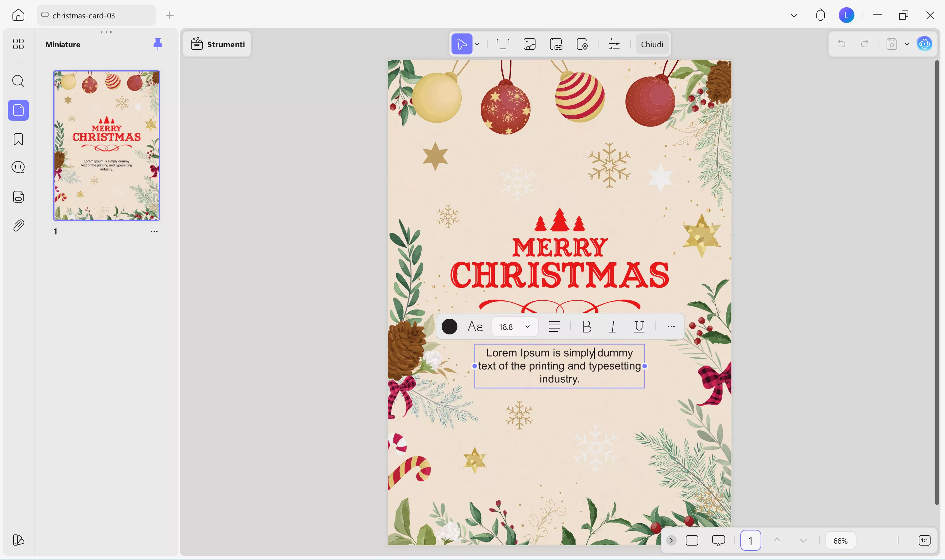This screenshot has height=560, width=945.
Task: Toggle underline on the selected text
Action: [x=639, y=326]
